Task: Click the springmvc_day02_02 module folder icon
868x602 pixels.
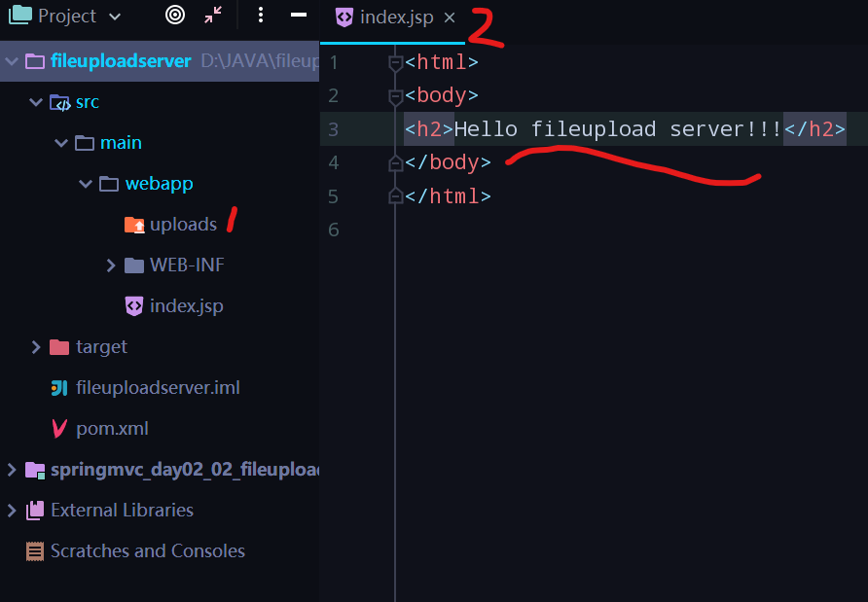Action: coord(35,471)
